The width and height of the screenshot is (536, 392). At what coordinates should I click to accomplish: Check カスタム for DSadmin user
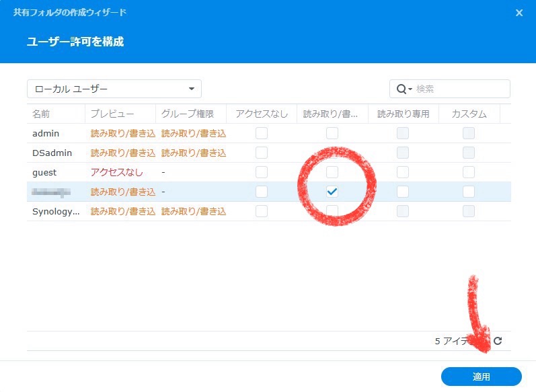tap(469, 153)
